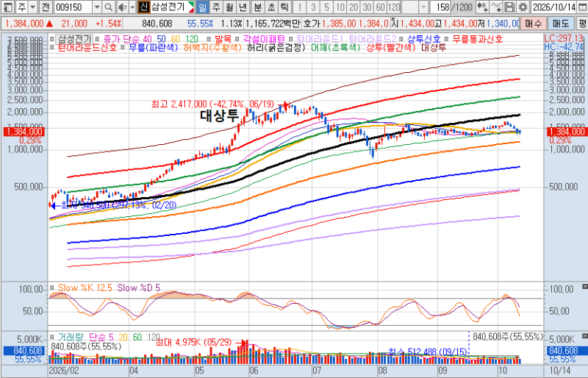Viewport: 588px width, 378px height.
Task: Select interval 1 button
Action: (299, 7)
